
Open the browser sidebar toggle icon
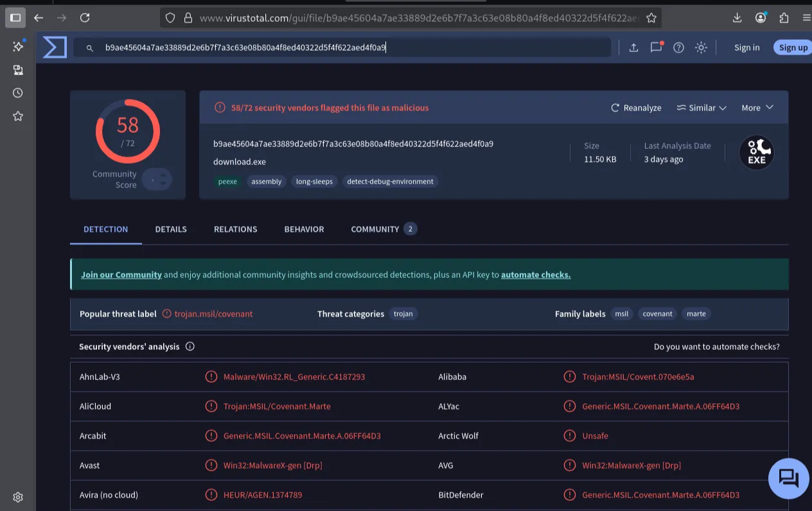[x=15, y=18]
